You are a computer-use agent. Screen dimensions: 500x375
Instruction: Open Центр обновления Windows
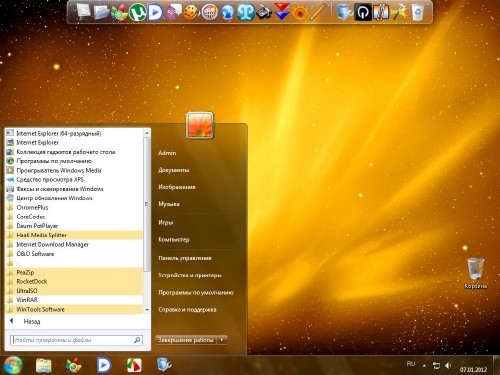pyautogui.click(x=74, y=198)
